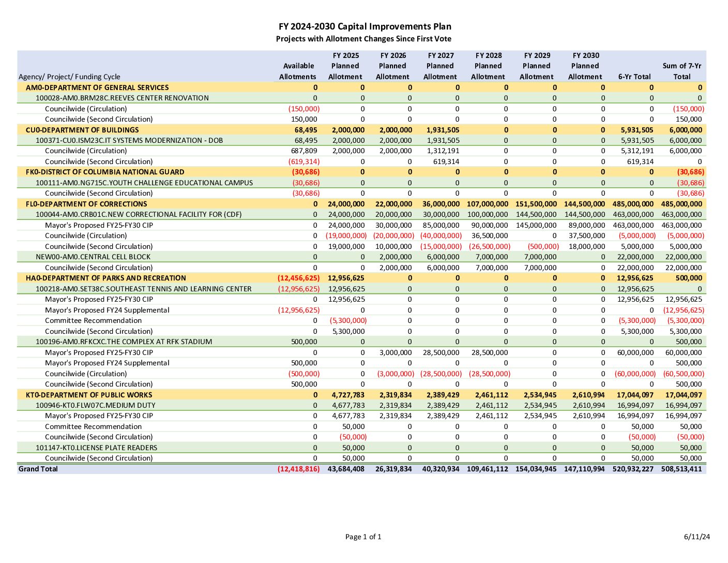Viewport: 728px width, 563px height.
Task: Select 'NEW00-AM0.CENTRAL CELL BLOCK' row label
Action: (x=93, y=257)
